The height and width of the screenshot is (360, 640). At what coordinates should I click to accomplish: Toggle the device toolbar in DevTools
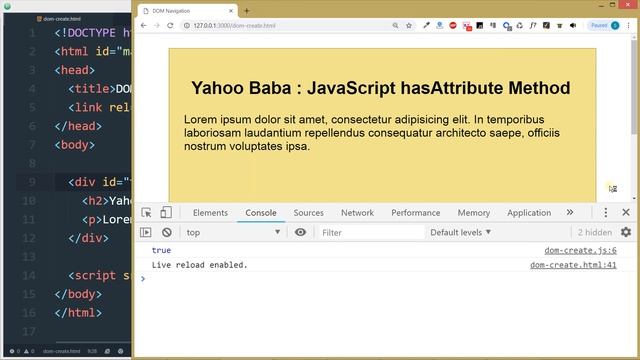coord(166,213)
